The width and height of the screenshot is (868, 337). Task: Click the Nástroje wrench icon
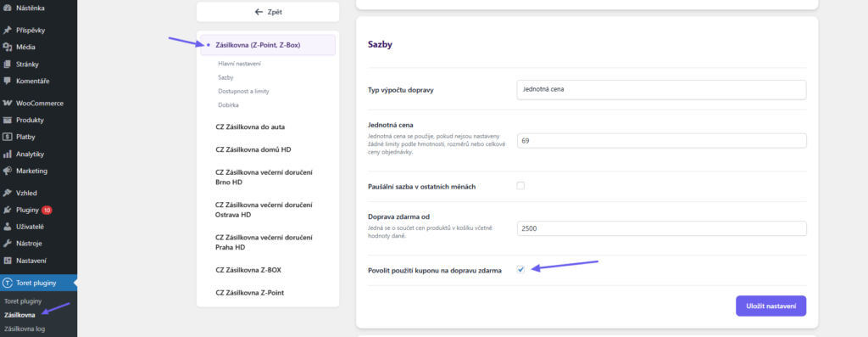click(x=8, y=244)
